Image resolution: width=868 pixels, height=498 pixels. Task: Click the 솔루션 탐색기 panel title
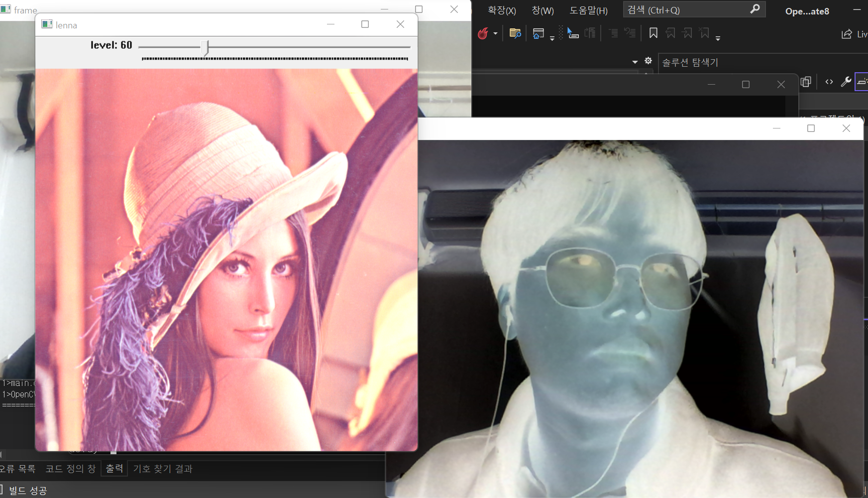(690, 62)
